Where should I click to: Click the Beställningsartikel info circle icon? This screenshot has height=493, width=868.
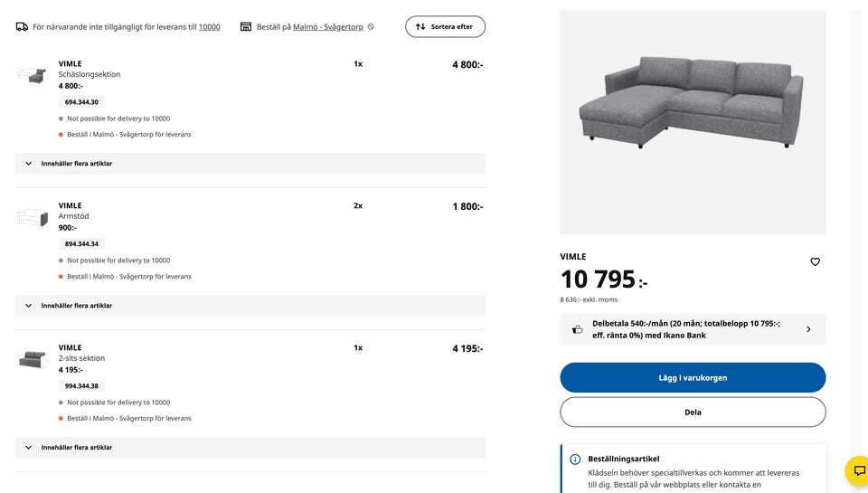pyautogui.click(x=575, y=460)
